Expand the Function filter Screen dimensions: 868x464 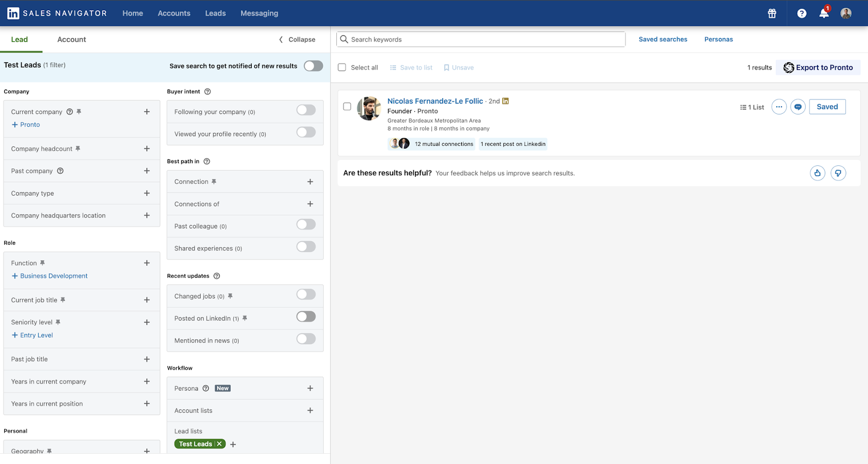pyautogui.click(x=146, y=263)
